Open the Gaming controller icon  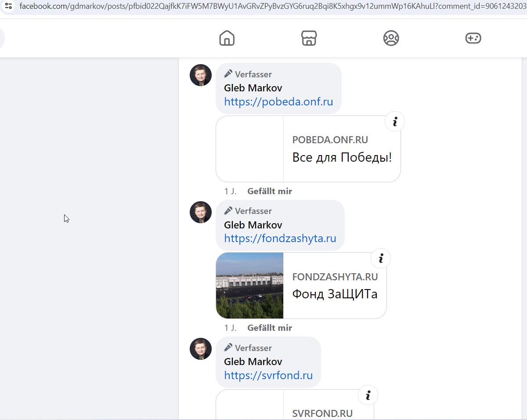[473, 38]
